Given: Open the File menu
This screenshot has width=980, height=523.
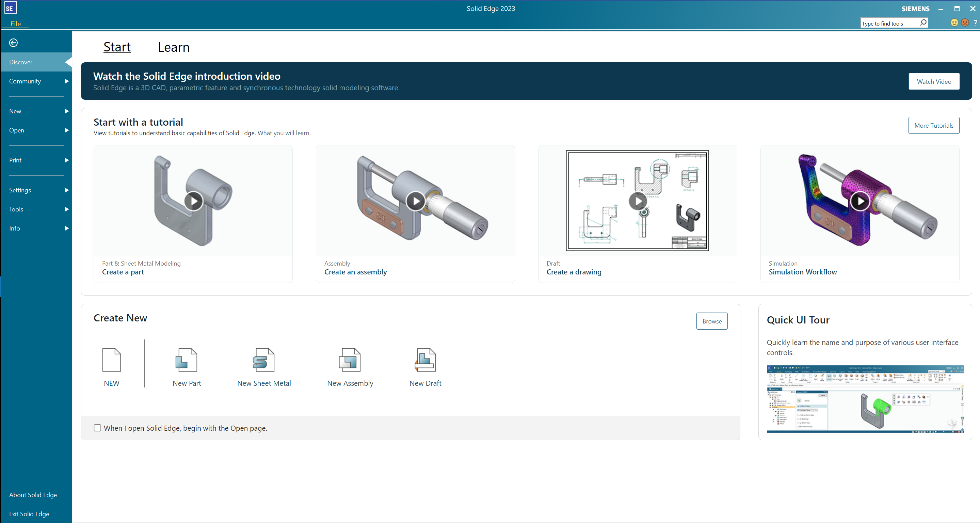Looking at the screenshot, I should 16,23.
